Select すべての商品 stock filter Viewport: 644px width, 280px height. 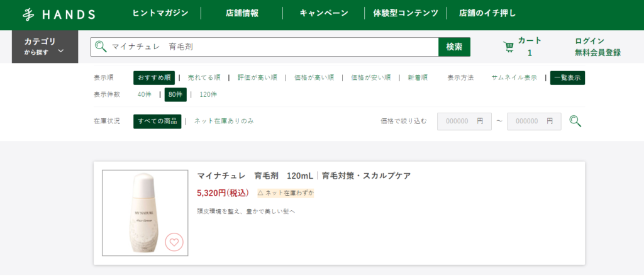coord(157,121)
